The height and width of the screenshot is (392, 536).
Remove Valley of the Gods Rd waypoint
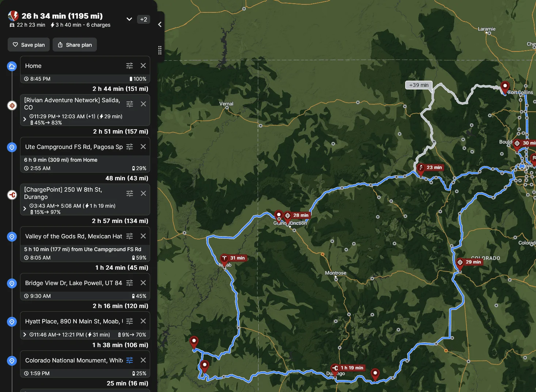[143, 236]
